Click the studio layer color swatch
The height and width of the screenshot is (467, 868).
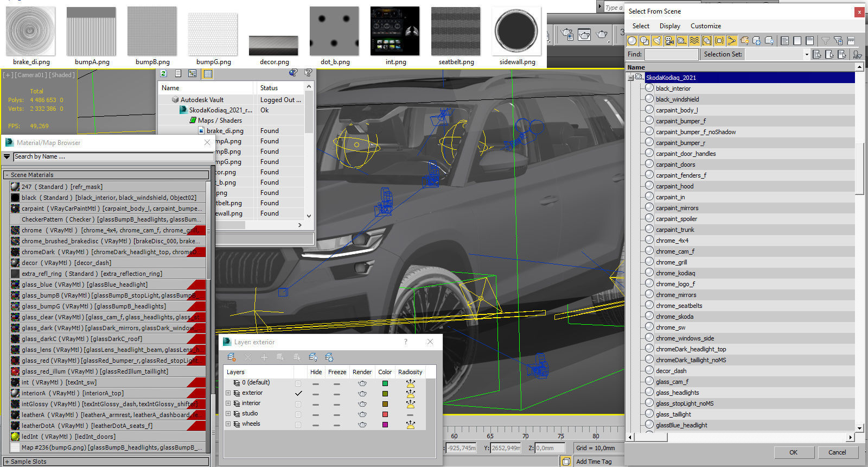385,414
